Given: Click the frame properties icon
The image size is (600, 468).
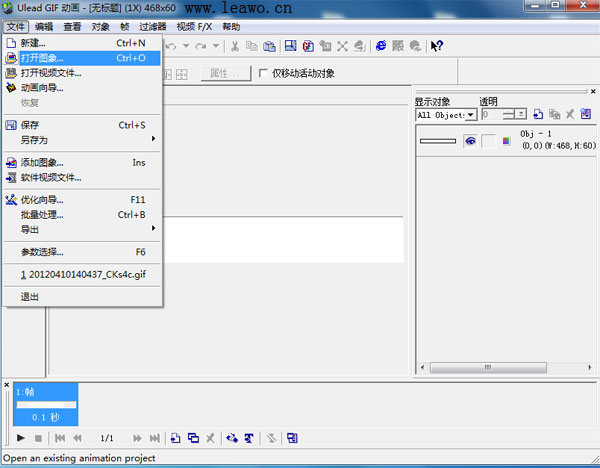Looking at the screenshot, I should click(292, 438).
